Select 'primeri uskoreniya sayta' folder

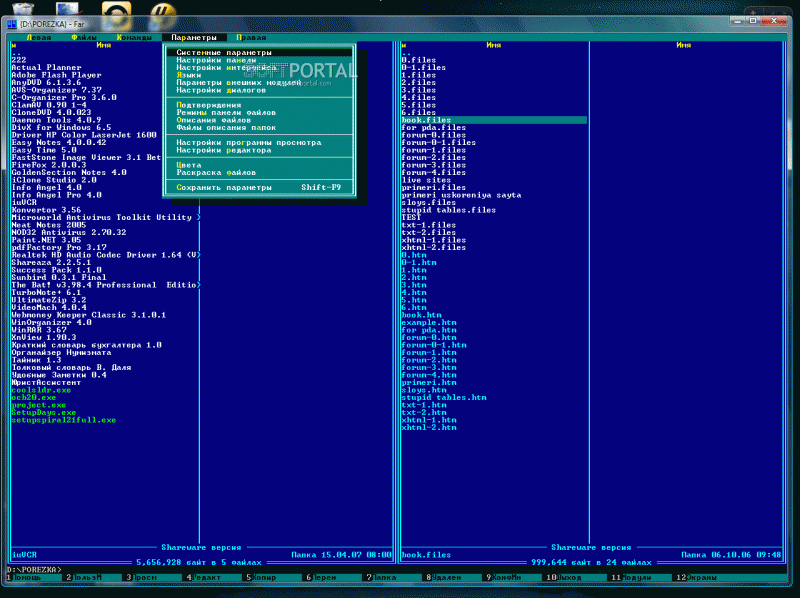coord(461,195)
